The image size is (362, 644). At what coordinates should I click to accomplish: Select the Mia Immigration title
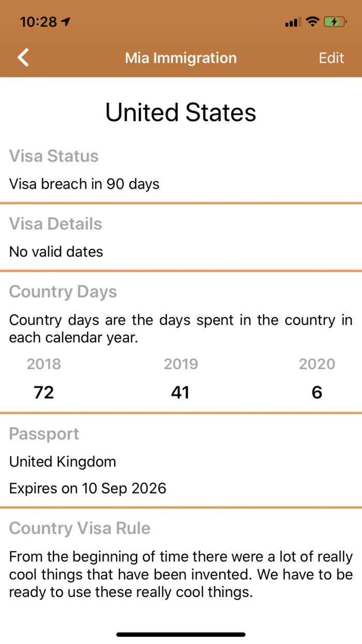[x=180, y=57]
